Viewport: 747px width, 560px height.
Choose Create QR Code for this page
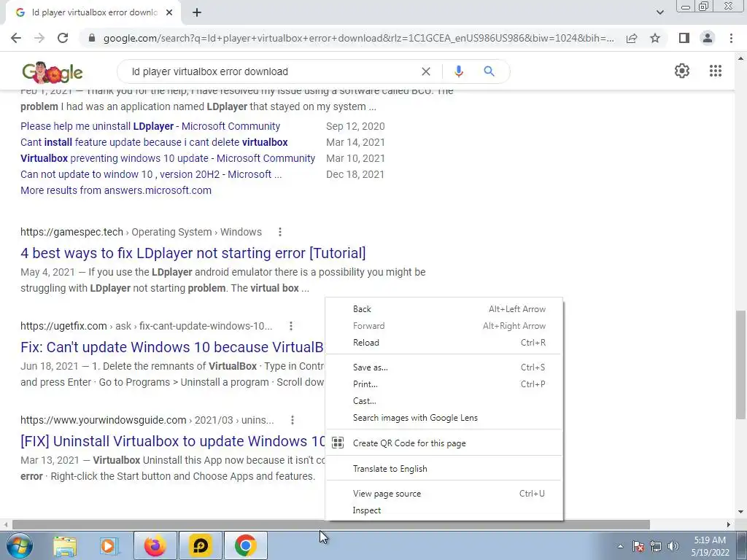[x=444, y=443]
